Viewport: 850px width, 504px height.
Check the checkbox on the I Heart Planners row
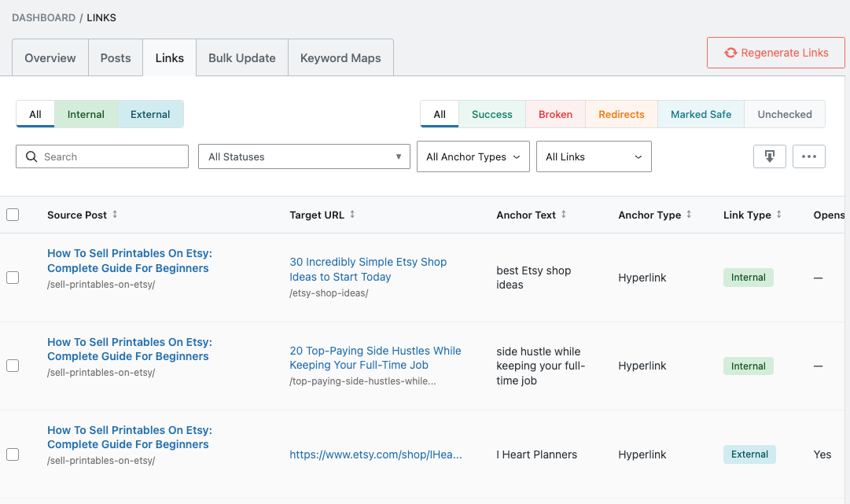[x=13, y=454]
